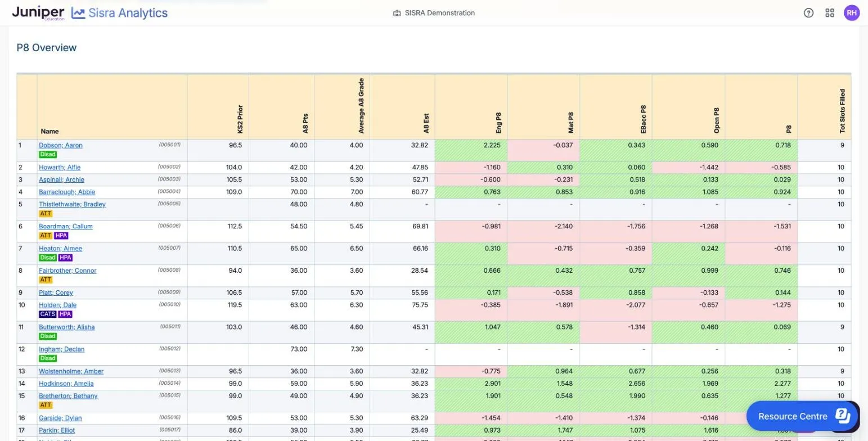Sort by the Name column header
Image resolution: width=868 pixels, height=441 pixels.
coord(50,131)
